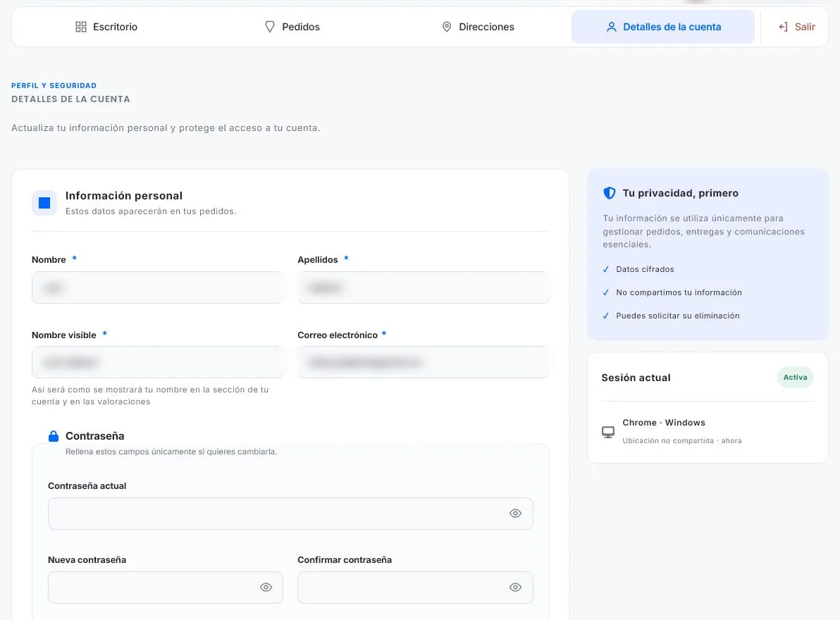
Task: Click checkmark beside No compartimos tu información
Action: [606, 292]
